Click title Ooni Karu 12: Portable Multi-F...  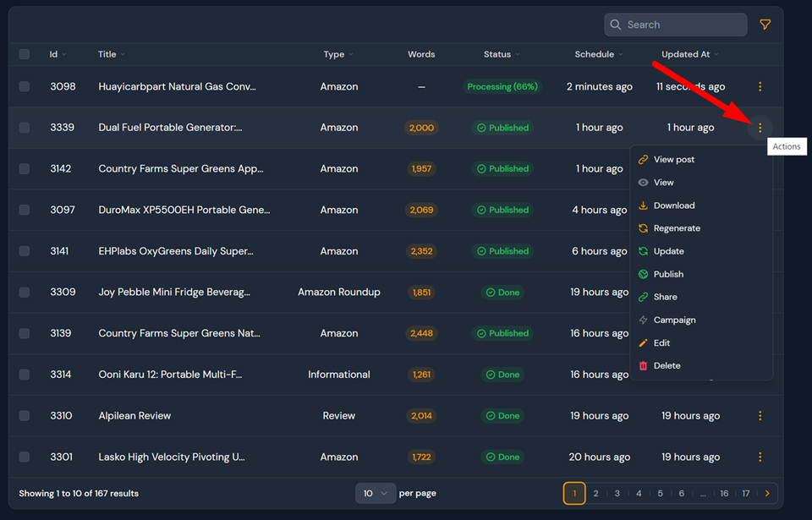coord(170,375)
